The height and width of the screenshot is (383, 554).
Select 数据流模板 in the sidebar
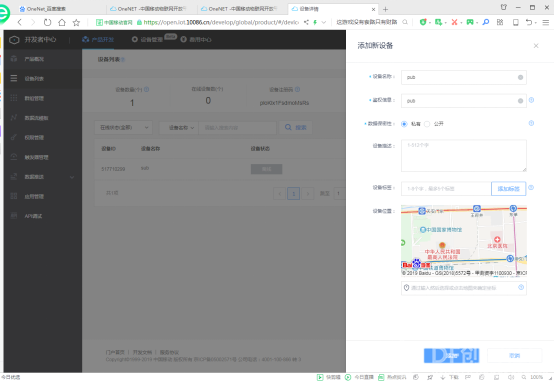[43, 118]
